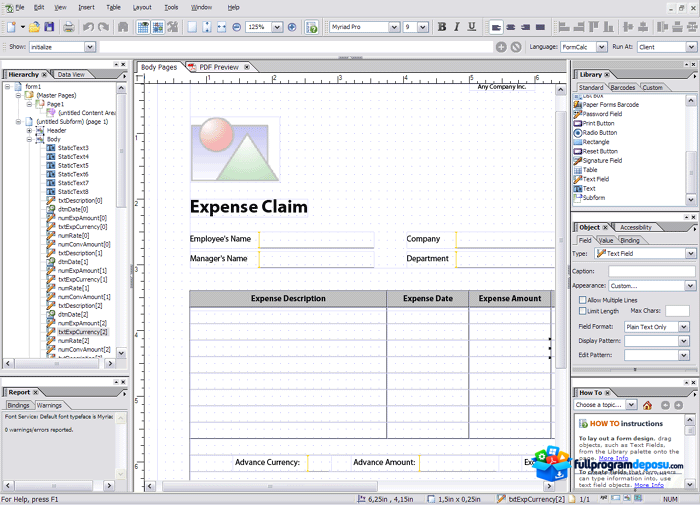The width and height of the screenshot is (700, 505).
Task: Print using the printer icon
Action: [69, 27]
